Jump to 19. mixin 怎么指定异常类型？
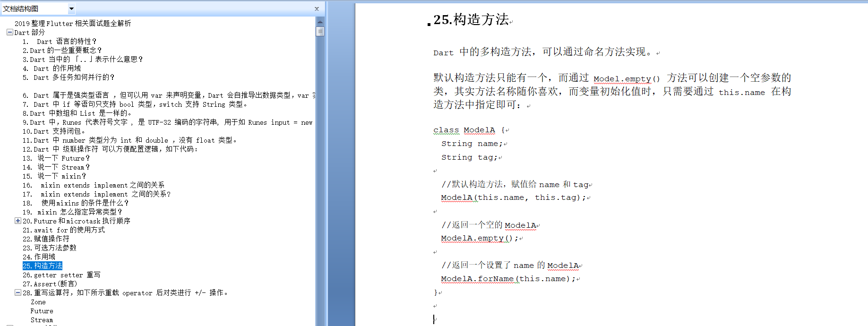868x326 pixels. pos(72,212)
